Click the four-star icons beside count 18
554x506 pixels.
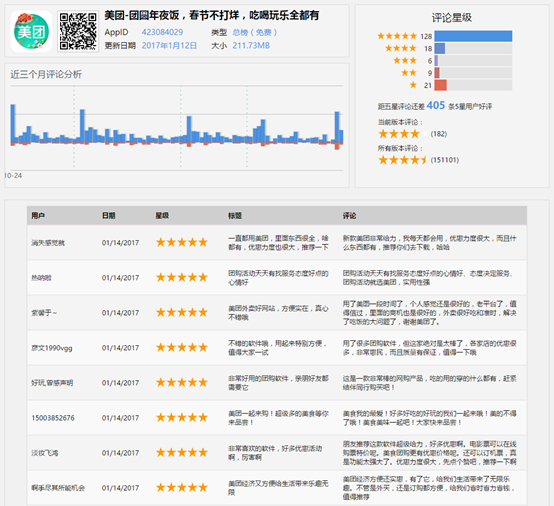click(401, 48)
